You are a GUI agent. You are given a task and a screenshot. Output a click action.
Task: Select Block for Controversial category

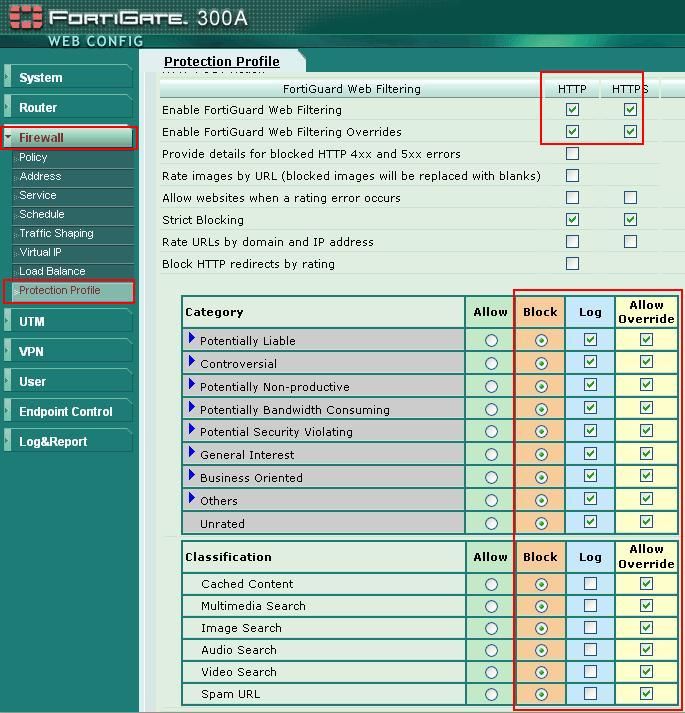(541, 363)
